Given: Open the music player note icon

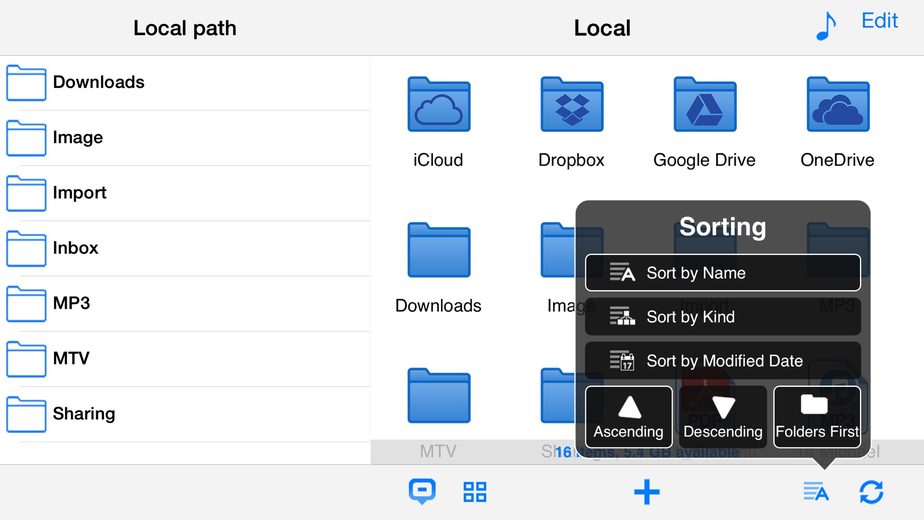Looking at the screenshot, I should pyautogui.click(x=826, y=26).
